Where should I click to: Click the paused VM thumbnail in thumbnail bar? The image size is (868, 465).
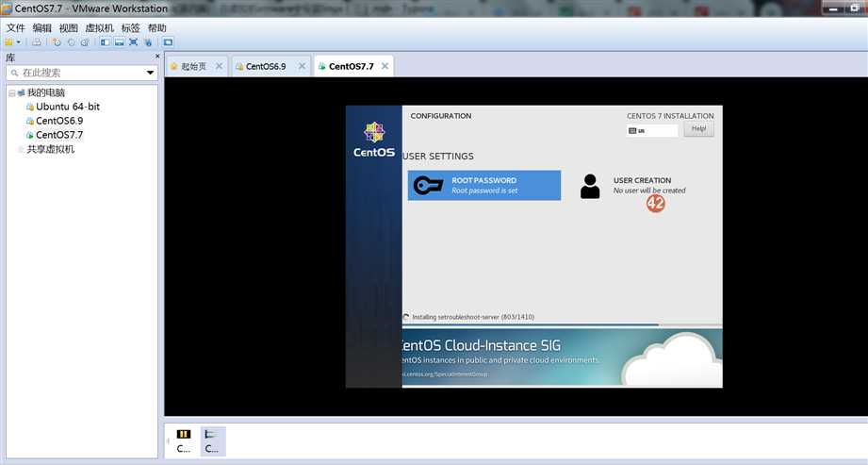(x=183, y=441)
